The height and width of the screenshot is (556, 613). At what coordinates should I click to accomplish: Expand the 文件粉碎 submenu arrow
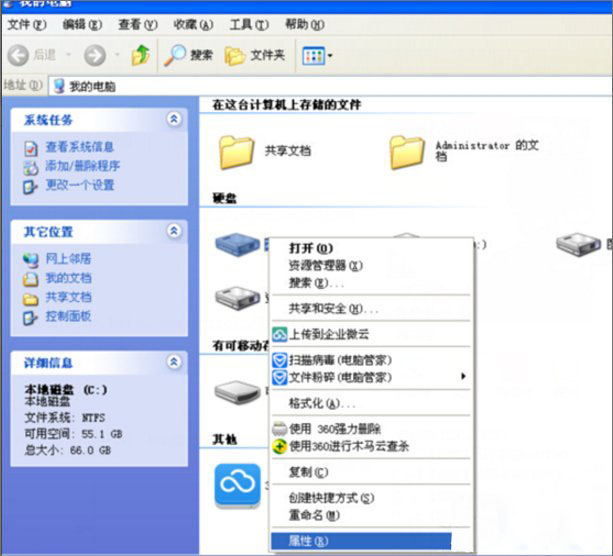(x=463, y=377)
